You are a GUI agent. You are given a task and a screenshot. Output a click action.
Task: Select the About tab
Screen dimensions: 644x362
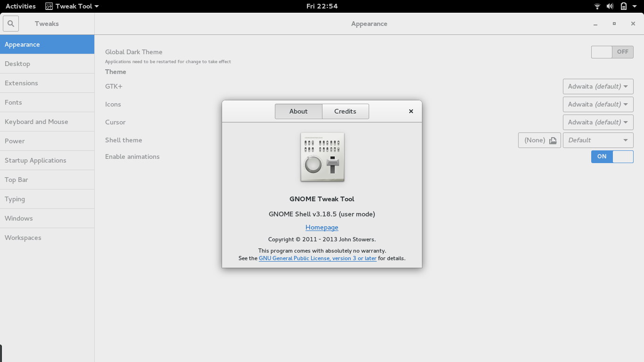pos(298,111)
